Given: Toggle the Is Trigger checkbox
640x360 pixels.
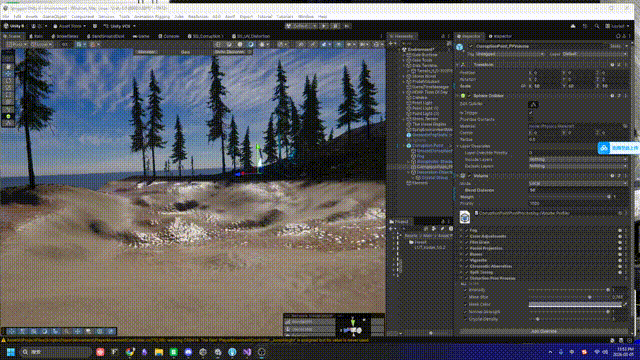Looking at the screenshot, I should pos(531,113).
